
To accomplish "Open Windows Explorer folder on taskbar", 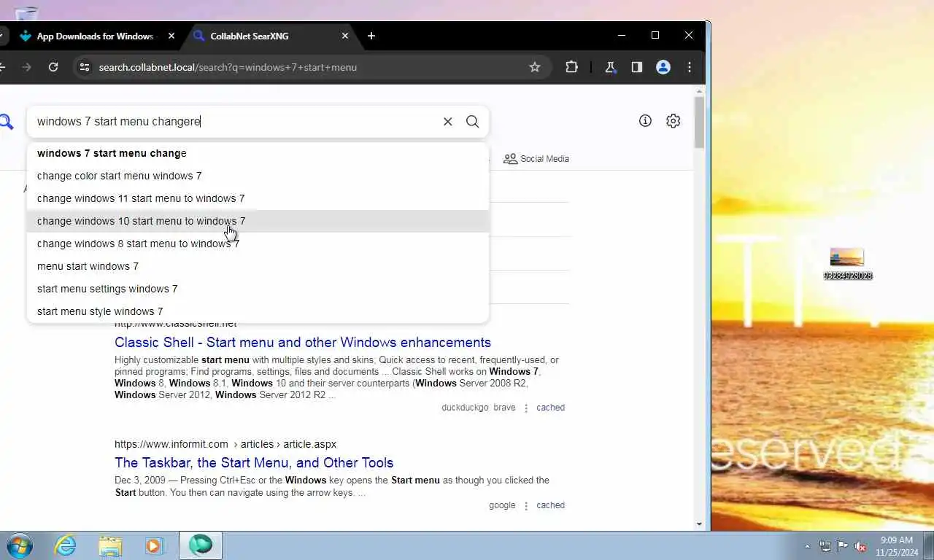I will click(x=110, y=545).
